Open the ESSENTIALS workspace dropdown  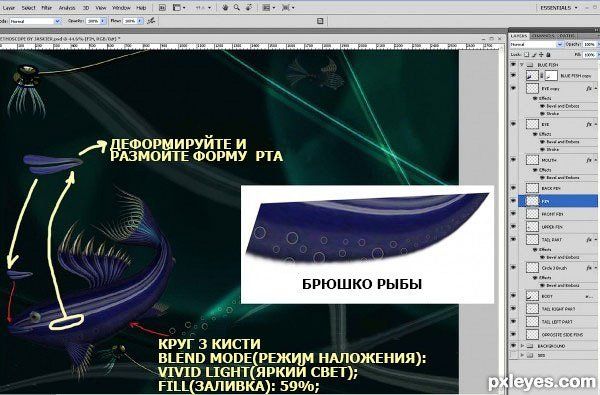point(559,8)
